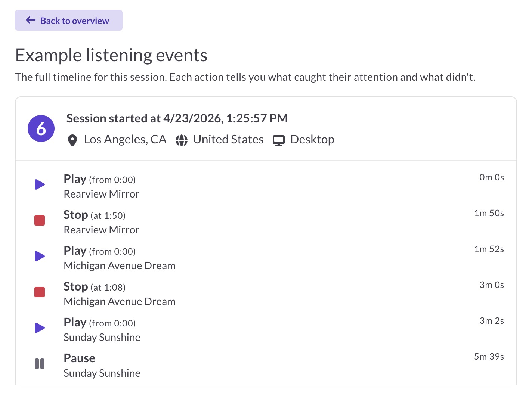Select the Session started heading text
The width and height of the screenshot is (532, 416).
(x=177, y=118)
